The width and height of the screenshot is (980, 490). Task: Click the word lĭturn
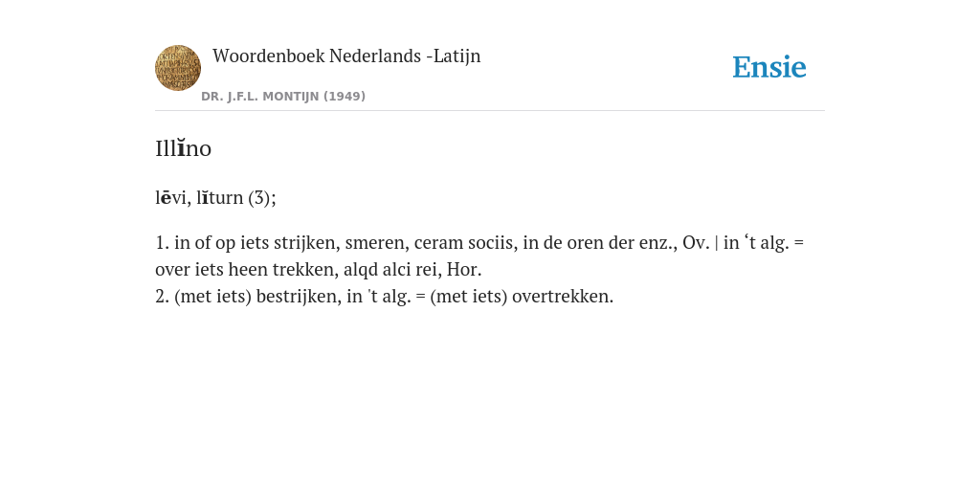[x=220, y=197]
